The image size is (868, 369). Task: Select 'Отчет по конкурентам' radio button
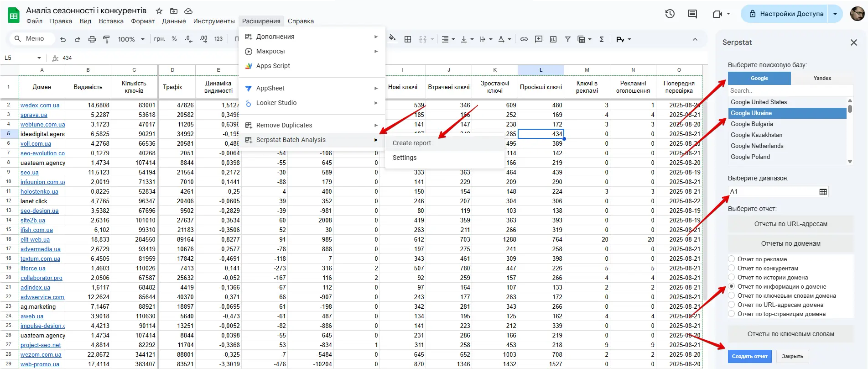732,268
